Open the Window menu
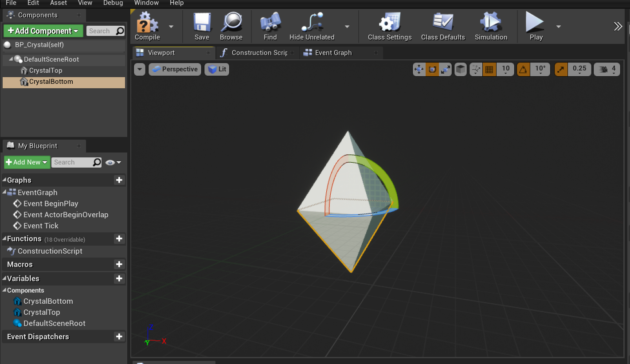Viewport: 630px width, 364px height. click(146, 3)
